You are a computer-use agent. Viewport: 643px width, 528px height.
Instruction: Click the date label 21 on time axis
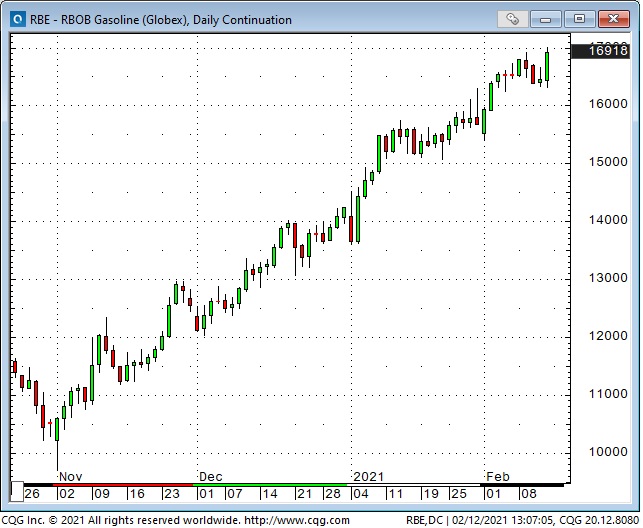tap(304, 494)
